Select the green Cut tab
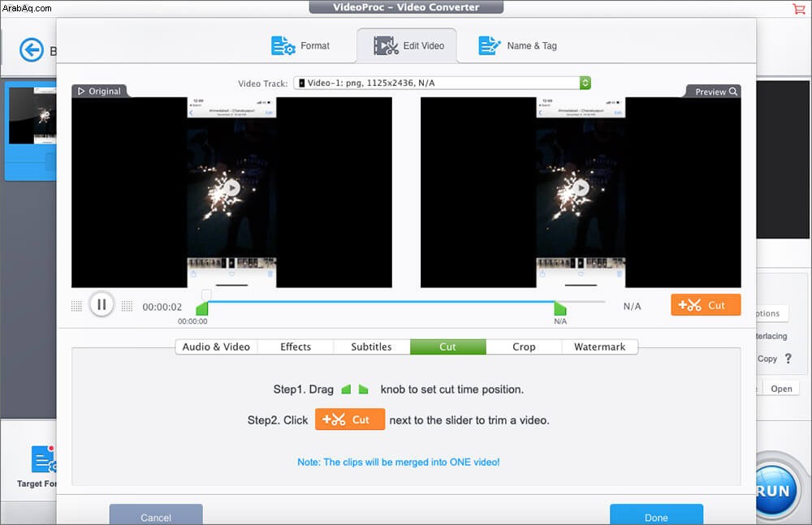Screen dimensions: 812x525 click(x=448, y=347)
